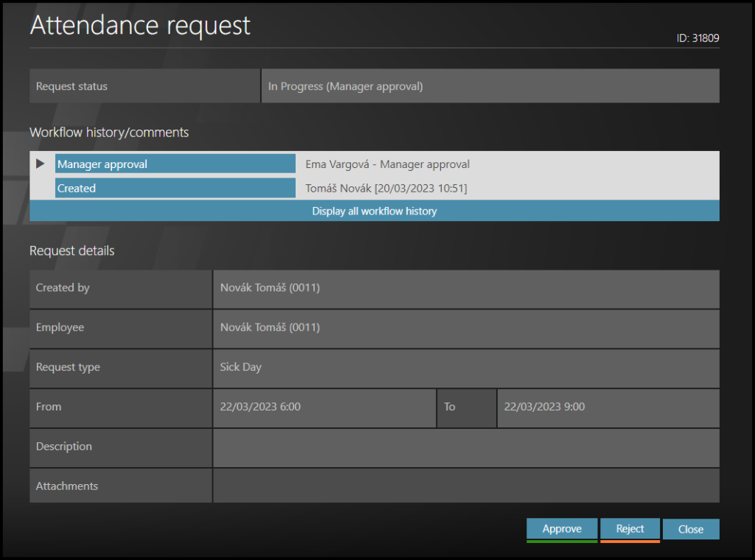Click the Request details section heading
Screen dimensions: 755x560
(72, 251)
